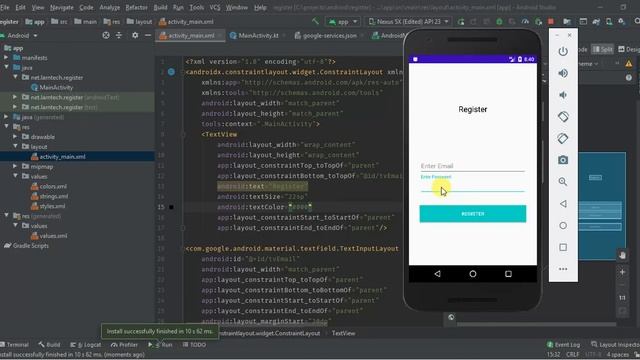The height and width of the screenshot is (360, 640).
Task: Open the AVD Manager toolbar icon
Action: 609,21
